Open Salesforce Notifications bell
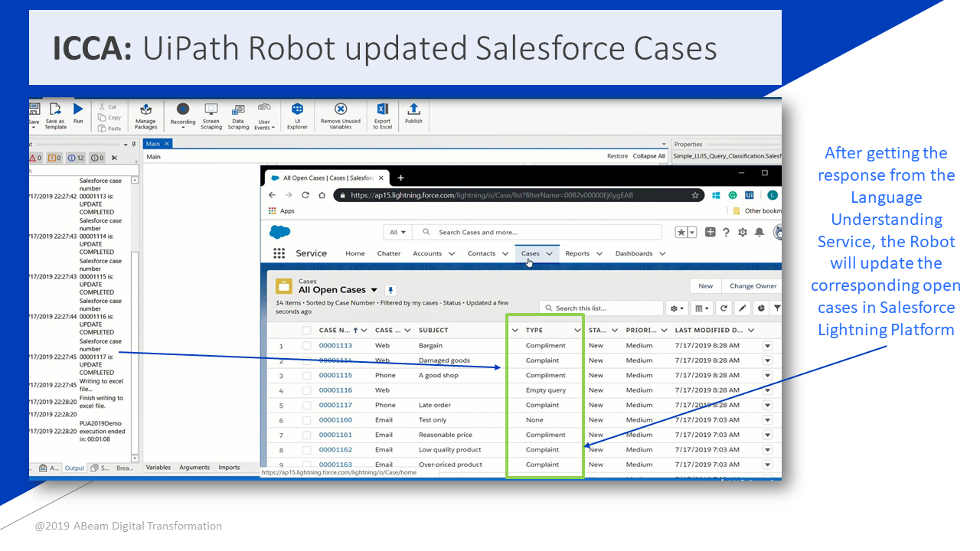This screenshot has width=980, height=551. (x=759, y=232)
